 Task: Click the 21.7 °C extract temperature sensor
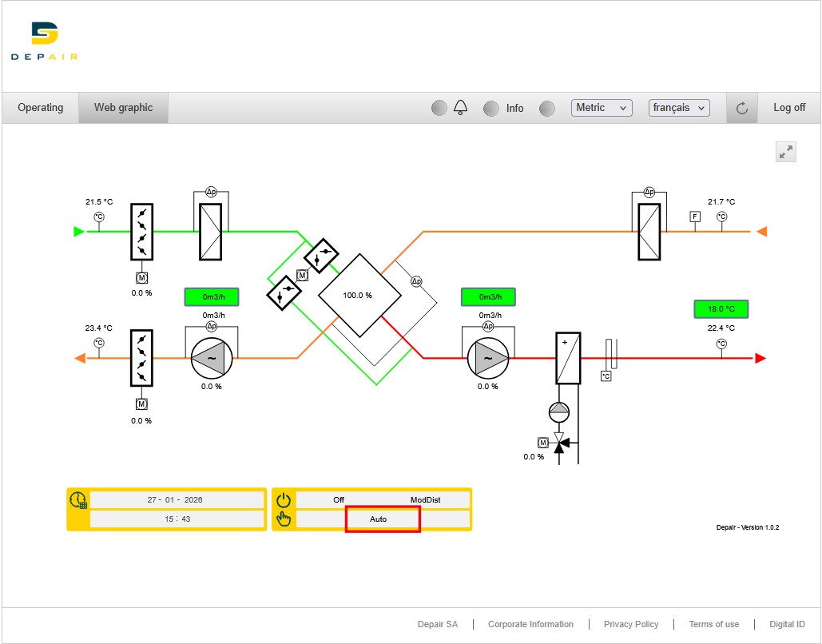[x=722, y=217]
